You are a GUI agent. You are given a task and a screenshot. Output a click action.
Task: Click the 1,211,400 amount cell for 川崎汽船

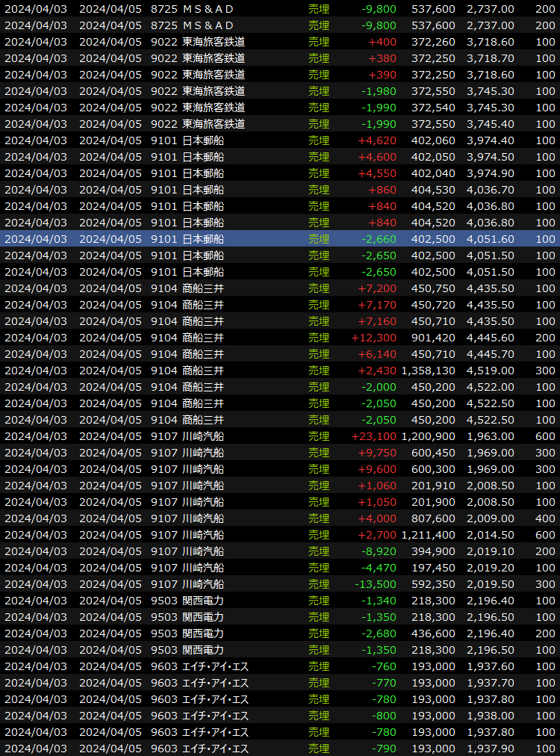click(428, 535)
